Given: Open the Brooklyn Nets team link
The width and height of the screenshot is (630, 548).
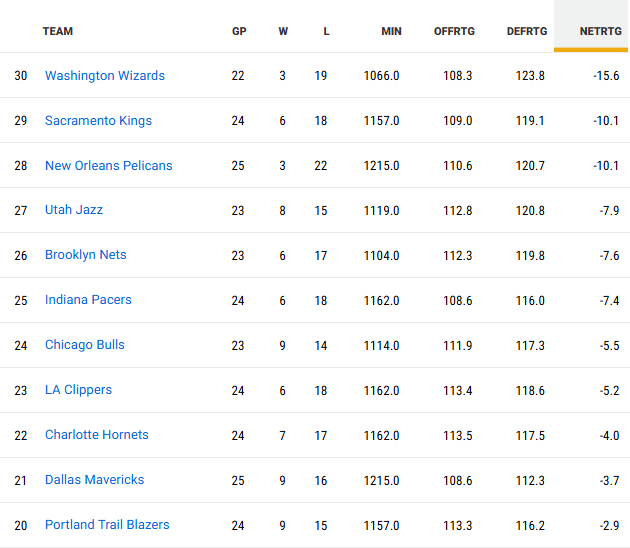Looking at the screenshot, I should [86, 255].
